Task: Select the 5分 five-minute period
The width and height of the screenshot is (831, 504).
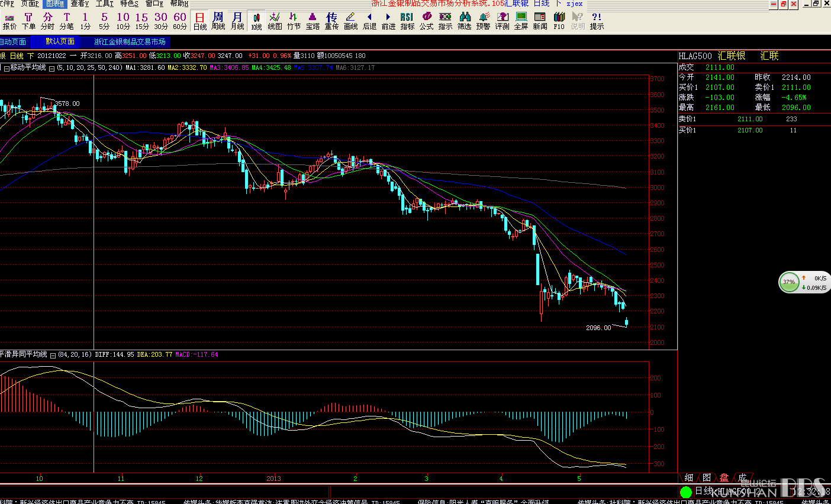Action: (x=104, y=21)
